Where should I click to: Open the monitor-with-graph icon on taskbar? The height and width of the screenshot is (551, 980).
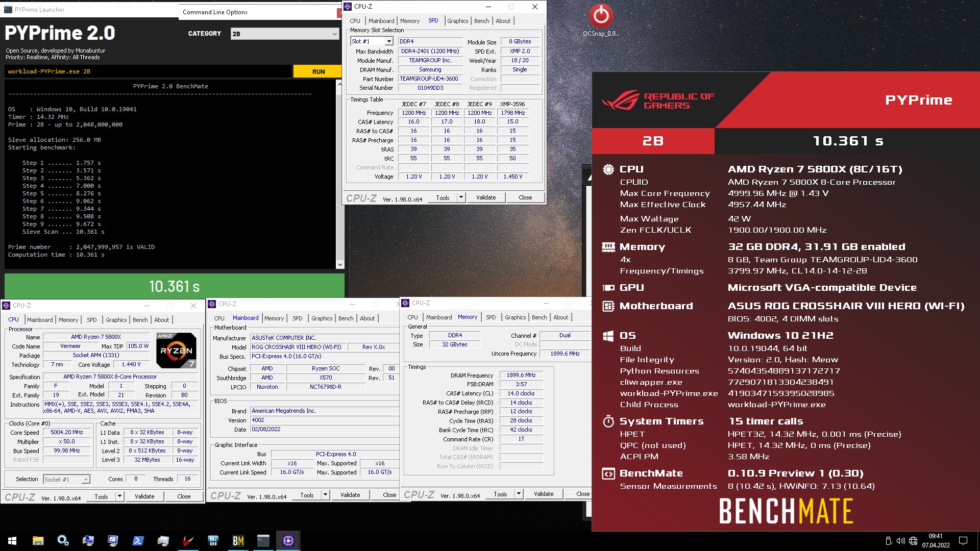163,541
